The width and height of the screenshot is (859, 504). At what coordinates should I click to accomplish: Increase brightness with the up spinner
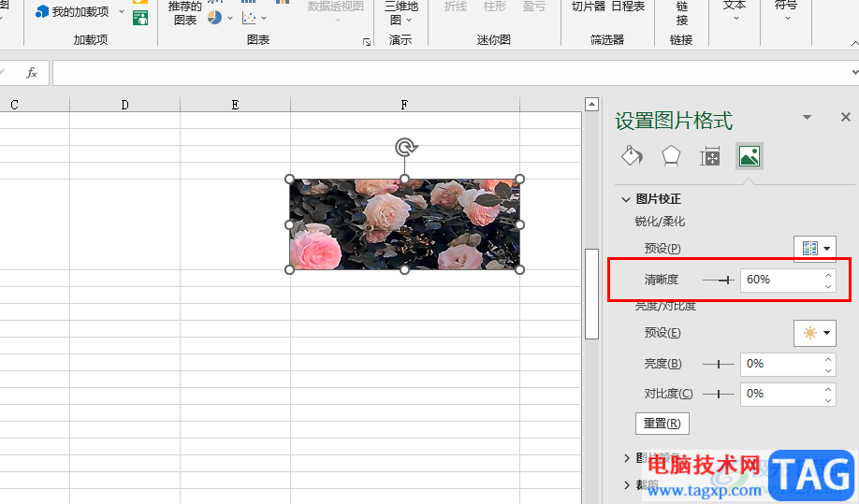click(x=828, y=359)
